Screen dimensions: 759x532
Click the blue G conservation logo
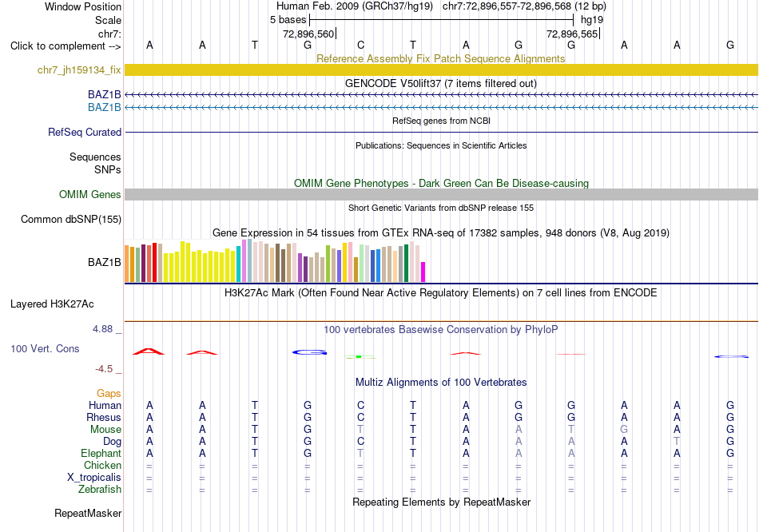310,352
